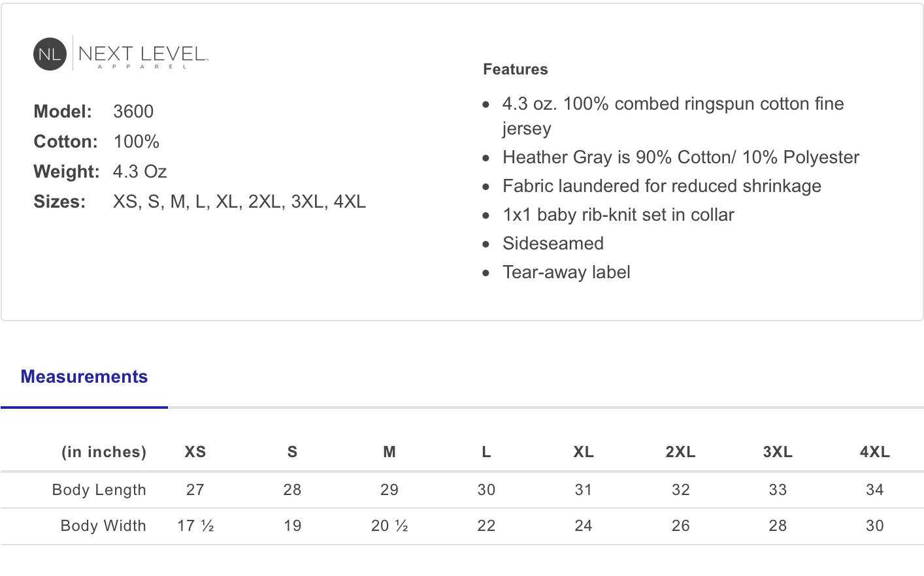The image size is (924, 576).
Task: Click the Features heading
Action: pos(515,69)
